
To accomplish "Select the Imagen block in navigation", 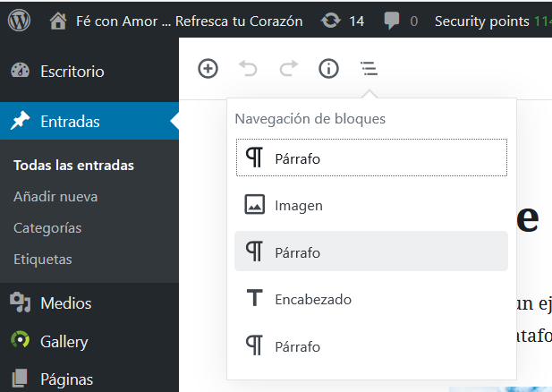I will tap(371, 205).
